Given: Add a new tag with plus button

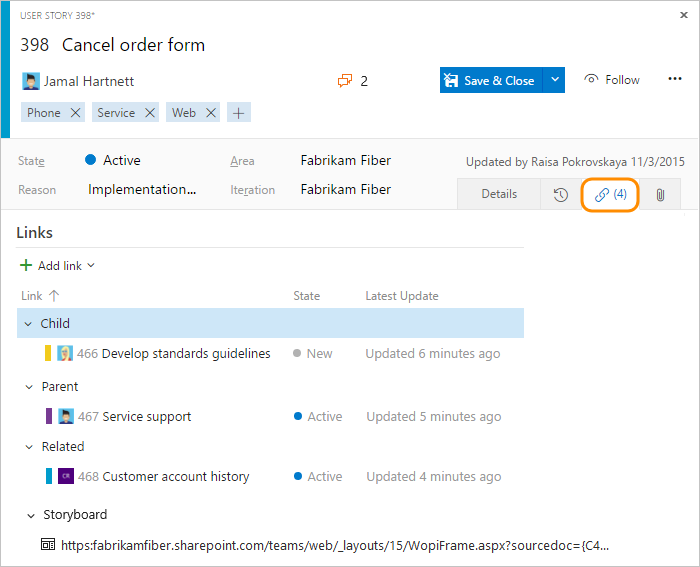Looking at the screenshot, I should [x=239, y=113].
